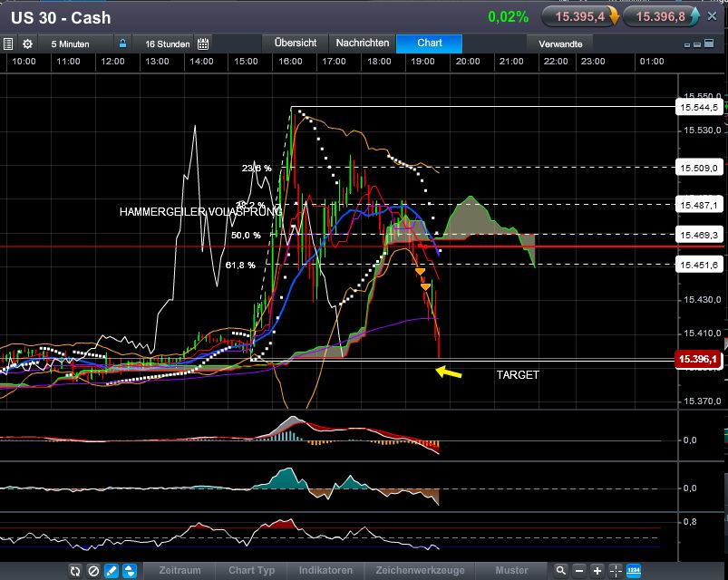Screen dimensions: 728x580
Task: Click sell price button 15.395,4
Action: point(580,16)
